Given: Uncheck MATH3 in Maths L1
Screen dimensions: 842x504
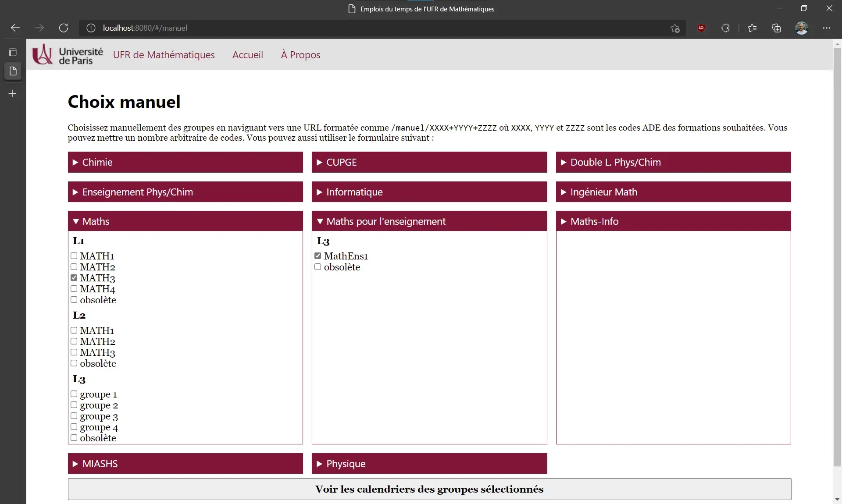Looking at the screenshot, I should [x=74, y=278].
